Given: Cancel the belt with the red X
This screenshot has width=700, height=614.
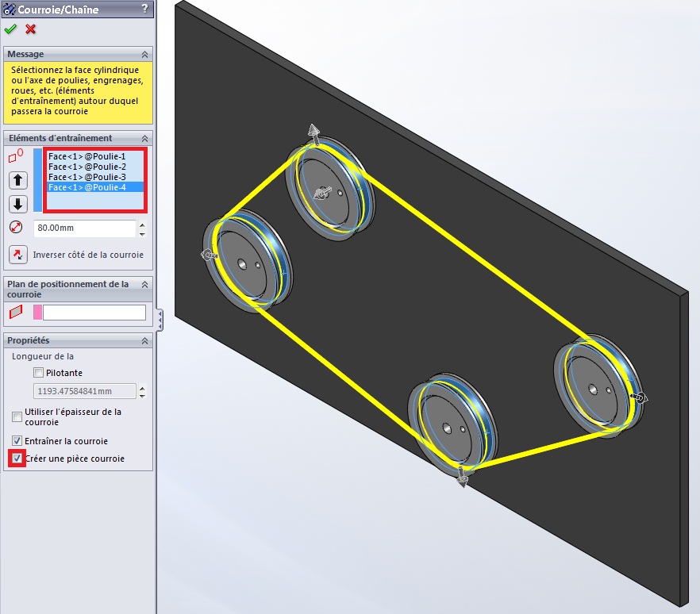Looking at the screenshot, I should click(x=31, y=29).
